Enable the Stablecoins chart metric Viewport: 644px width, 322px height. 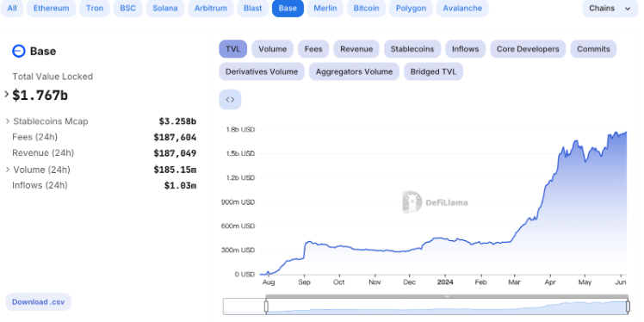pyautogui.click(x=412, y=49)
